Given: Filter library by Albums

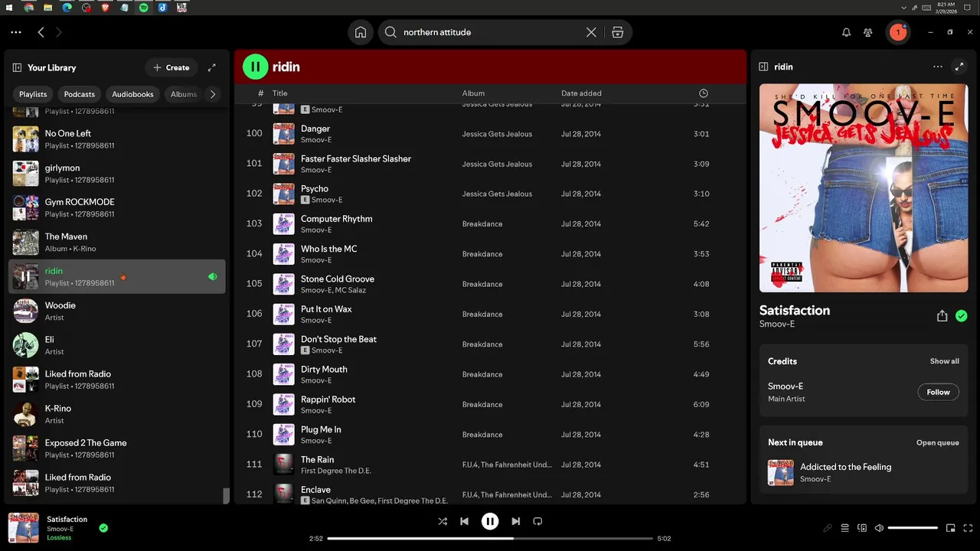Looking at the screenshot, I should pyautogui.click(x=184, y=94).
